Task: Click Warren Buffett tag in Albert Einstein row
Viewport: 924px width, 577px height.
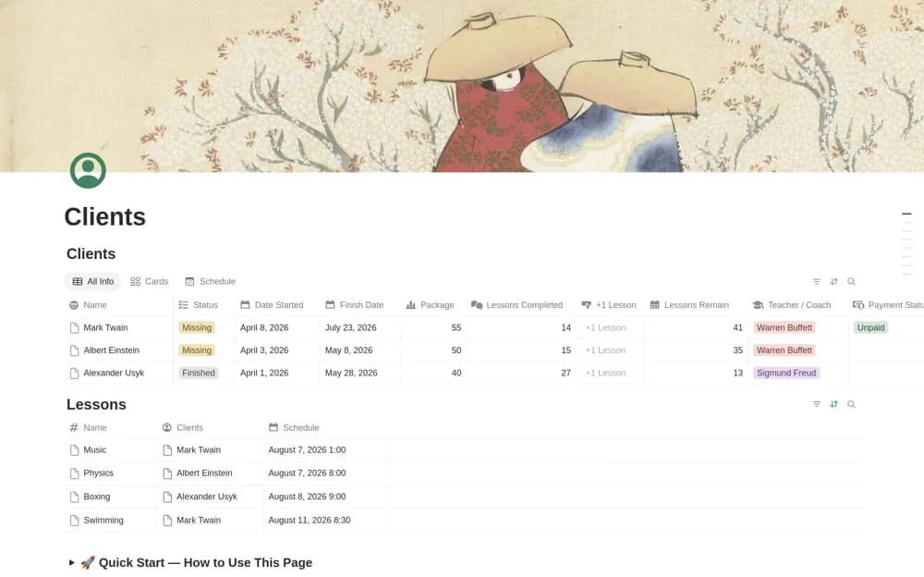Action: 784,350
